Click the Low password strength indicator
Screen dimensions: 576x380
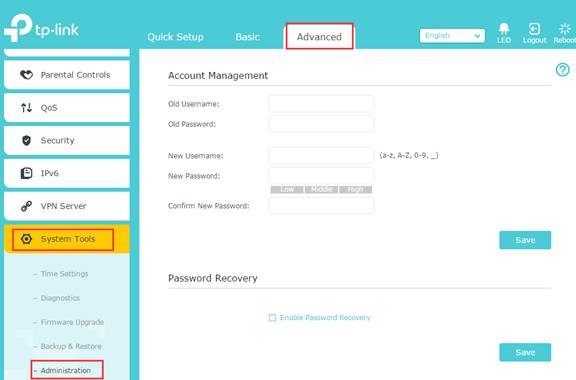click(x=287, y=190)
